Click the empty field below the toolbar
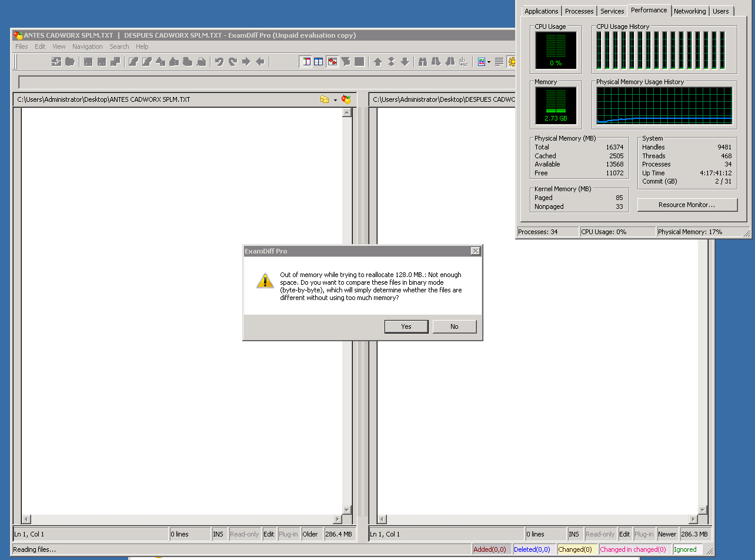 click(266, 82)
